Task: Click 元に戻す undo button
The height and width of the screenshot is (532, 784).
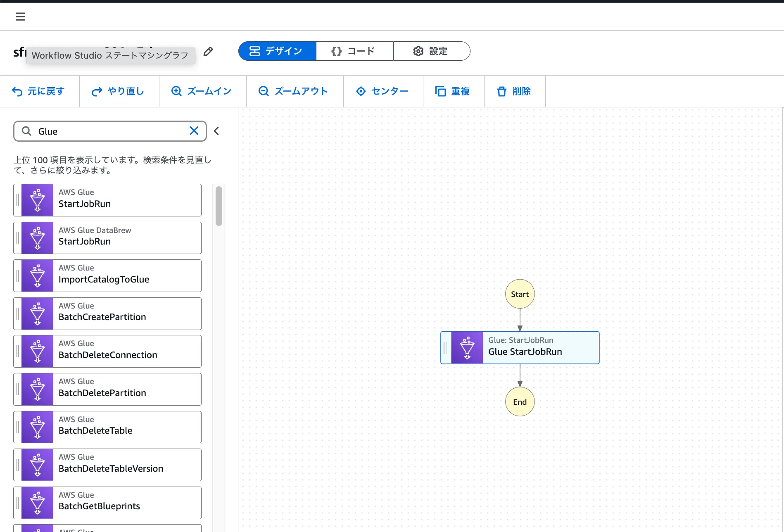Action: [x=39, y=91]
